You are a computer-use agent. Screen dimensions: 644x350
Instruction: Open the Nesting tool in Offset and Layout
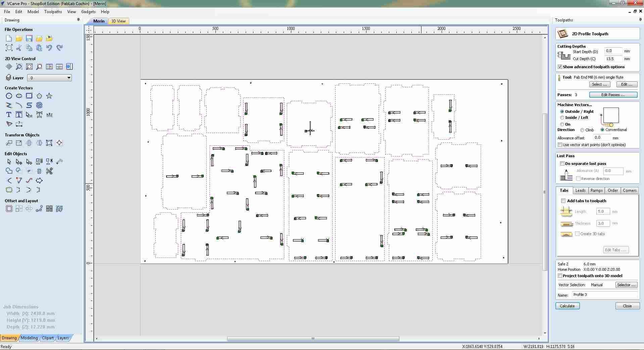point(49,209)
